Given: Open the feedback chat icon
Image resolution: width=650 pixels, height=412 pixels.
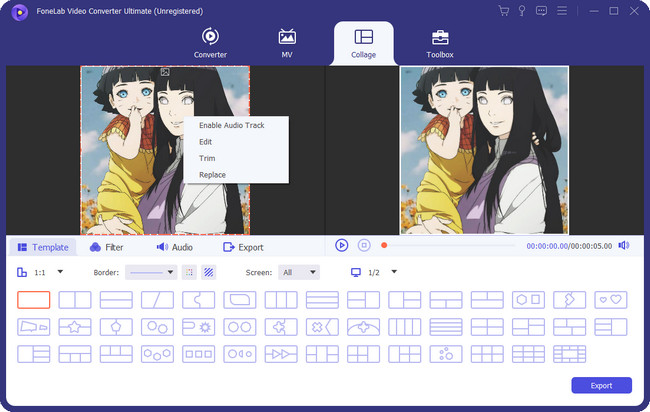Looking at the screenshot, I should coord(541,11).
